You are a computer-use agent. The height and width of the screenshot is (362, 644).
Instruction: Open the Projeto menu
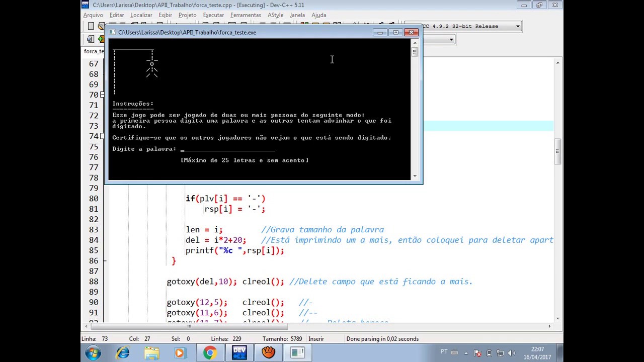tap(187, 15)
